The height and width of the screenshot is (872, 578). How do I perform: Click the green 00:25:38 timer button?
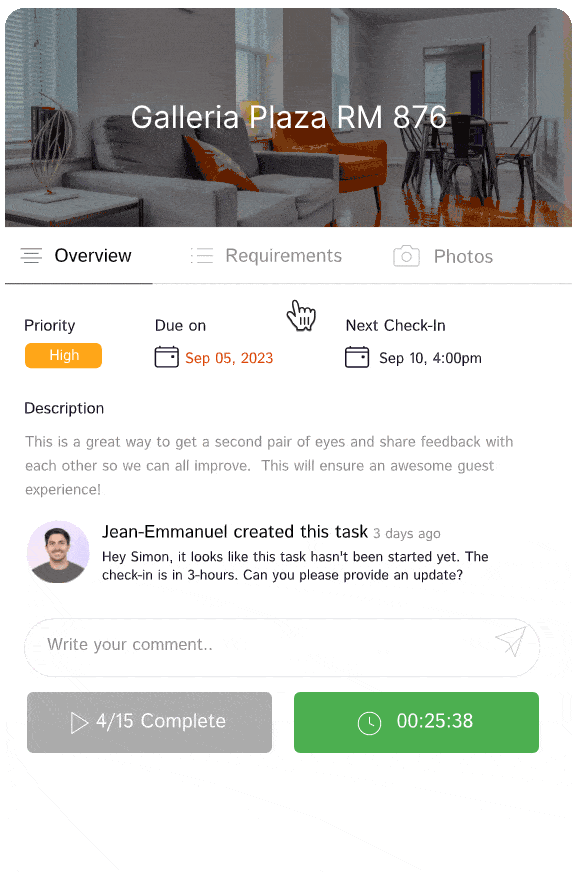416,722
